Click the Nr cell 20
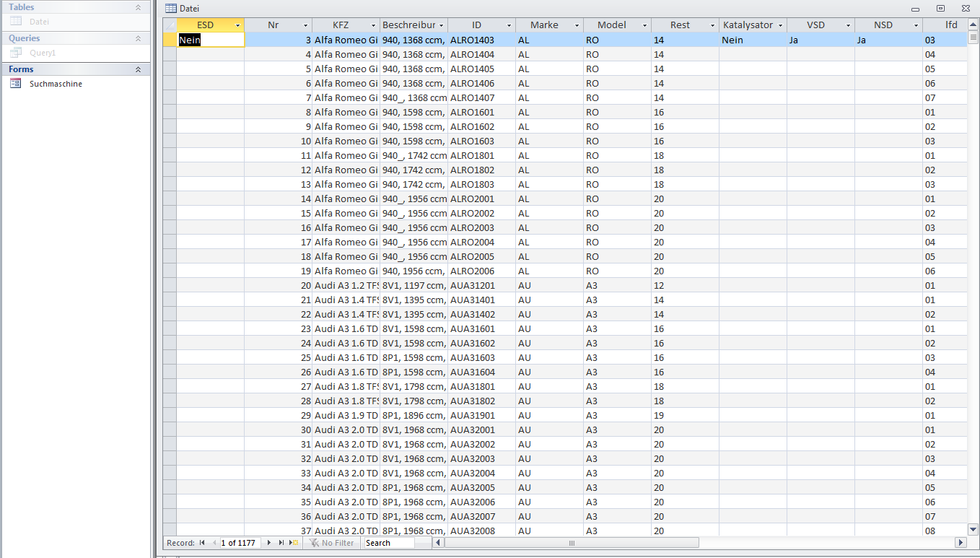 (x=278, y=286)
